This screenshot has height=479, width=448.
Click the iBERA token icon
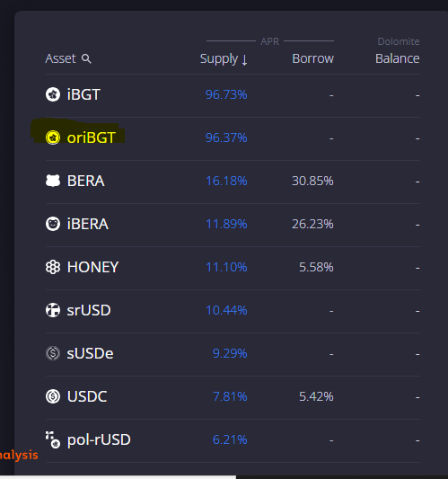53,224
